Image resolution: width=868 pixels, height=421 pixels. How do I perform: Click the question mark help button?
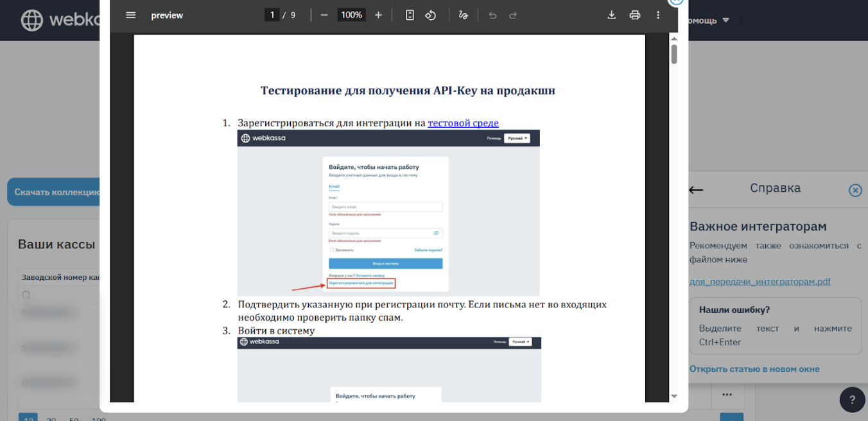point(852,399)
